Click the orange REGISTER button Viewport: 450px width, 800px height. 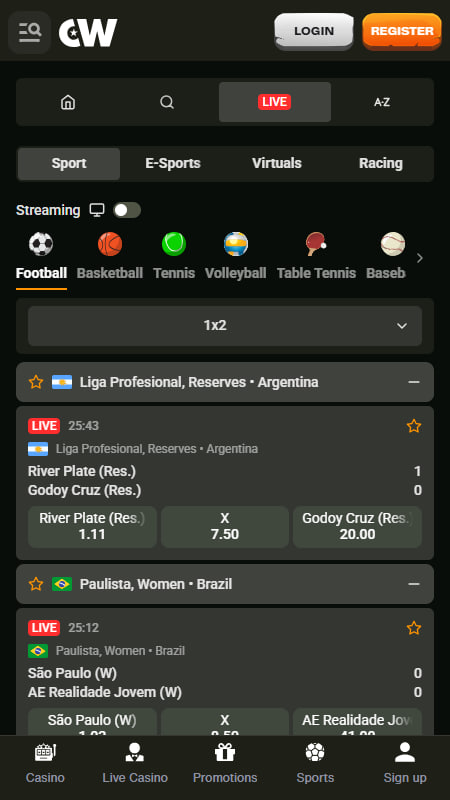point(402,31)
